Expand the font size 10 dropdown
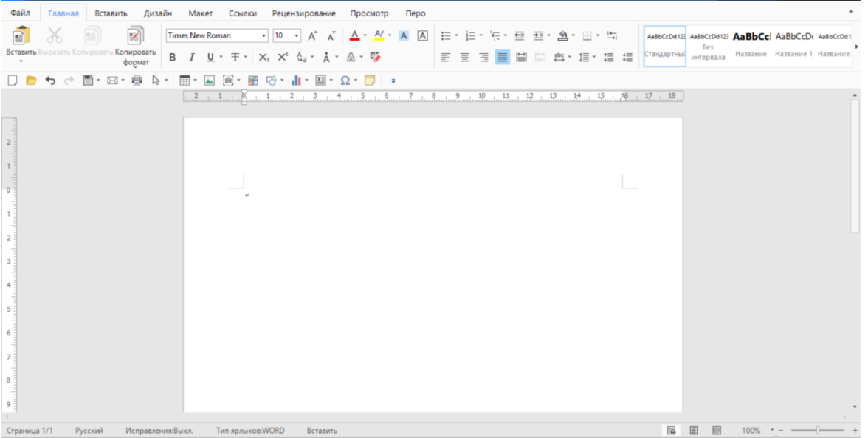868x438 pixels. pyautogui.click(x=297, y=35)
